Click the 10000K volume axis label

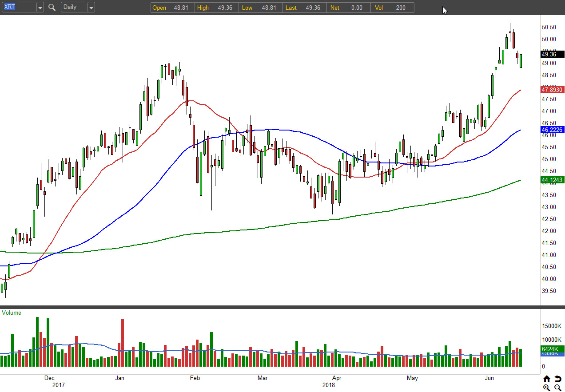552,340
